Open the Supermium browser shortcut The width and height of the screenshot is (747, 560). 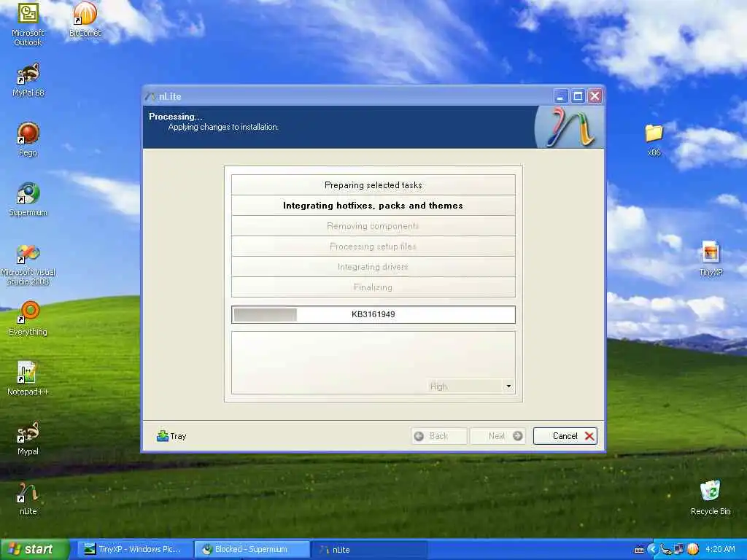(x=28, y=199)
